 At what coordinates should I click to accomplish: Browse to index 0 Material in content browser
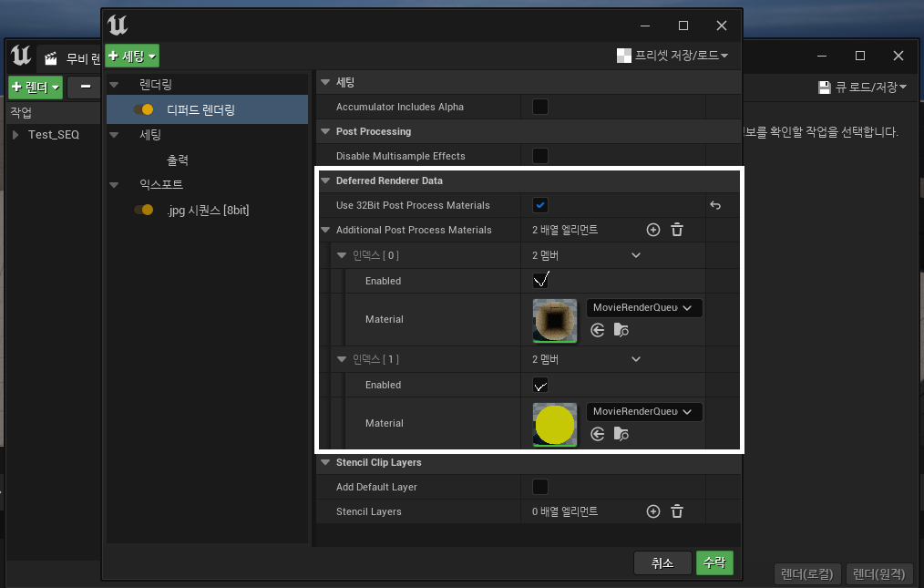[x=621, y=330]
